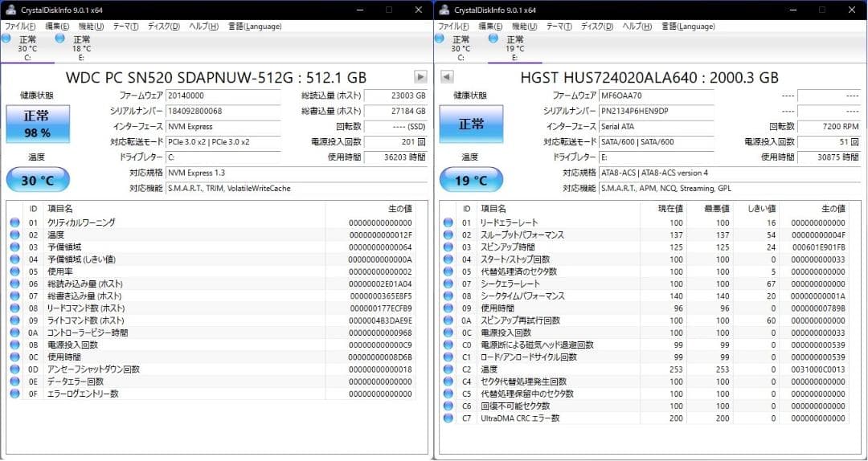Open ファイル menu in left window
868x461 pixels.
click(x=20, y=26)
